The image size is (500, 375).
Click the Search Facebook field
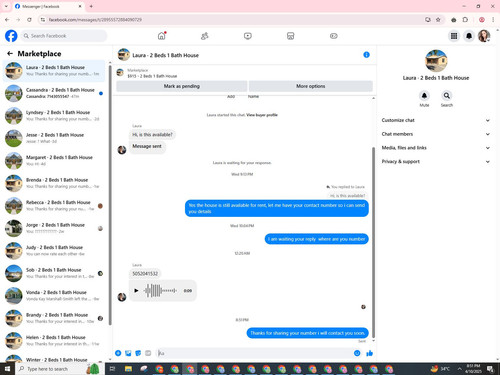click(x=64, y=36)
